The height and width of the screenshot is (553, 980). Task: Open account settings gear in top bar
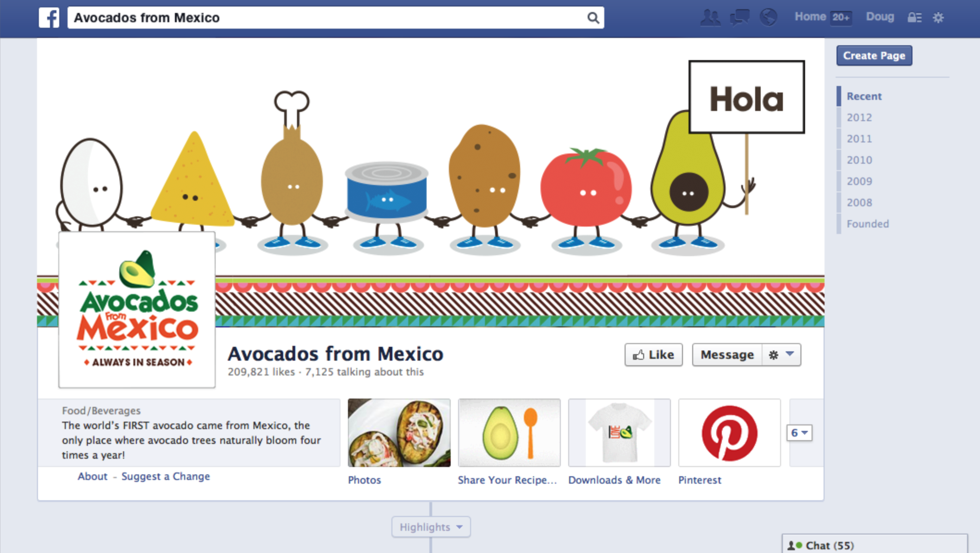pos(938,18)
